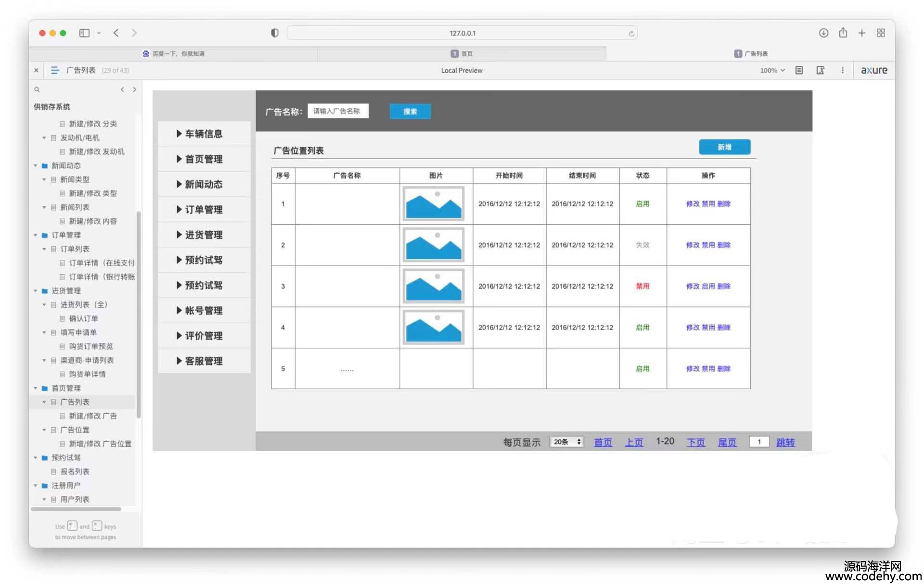Image resolution: width=924 pixels, height=586 pixels.
Task: Toggle the Axure page list hamburger icon
Action: pyautogui.click(x=55, y=70)
